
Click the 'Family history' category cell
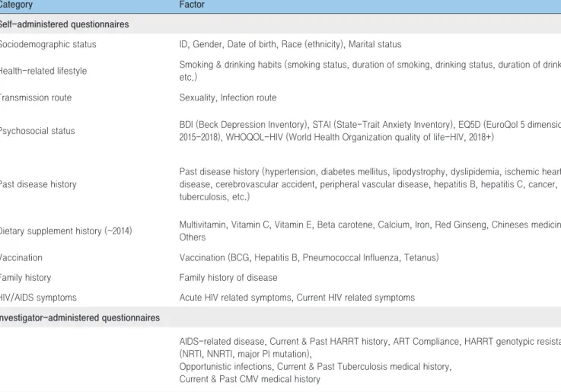click(x=25, y=278)
